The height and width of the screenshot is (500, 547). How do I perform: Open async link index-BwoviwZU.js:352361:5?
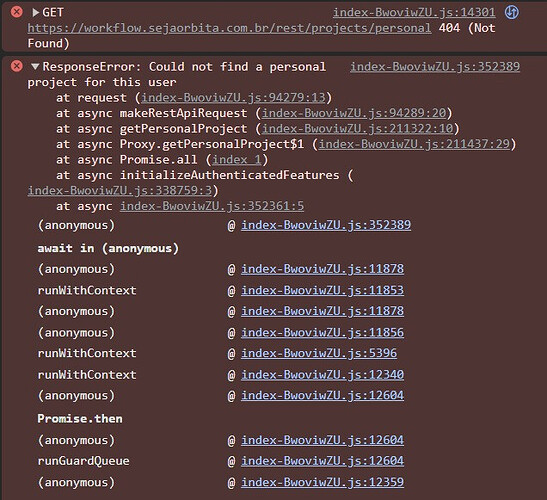(212, 206)
